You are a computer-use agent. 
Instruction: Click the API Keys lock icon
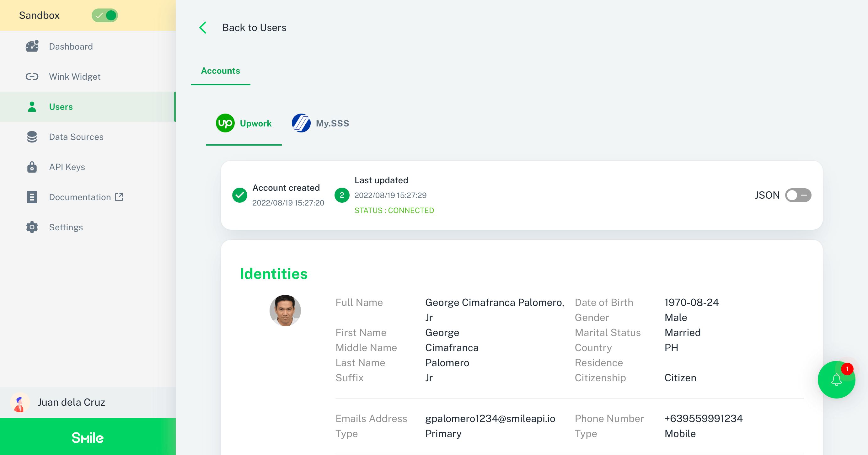[32, 167]
